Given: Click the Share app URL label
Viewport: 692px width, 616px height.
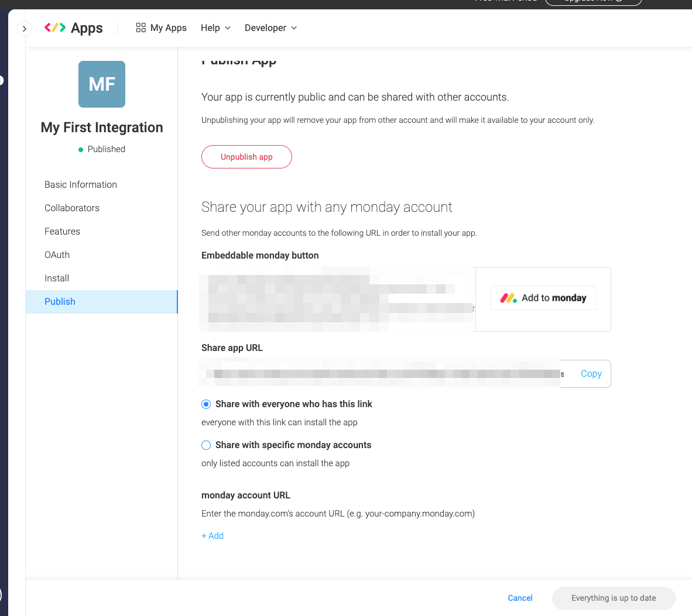Looking at the screenshot, I should point(232,347).
